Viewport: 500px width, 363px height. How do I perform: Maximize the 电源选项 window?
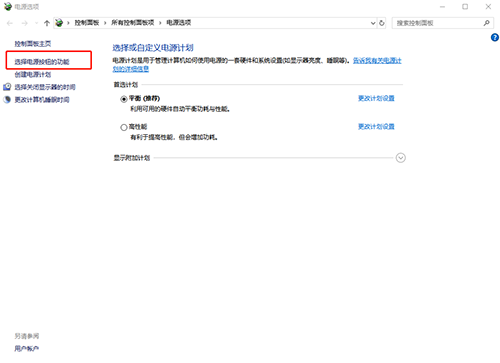tap(465, 7)
